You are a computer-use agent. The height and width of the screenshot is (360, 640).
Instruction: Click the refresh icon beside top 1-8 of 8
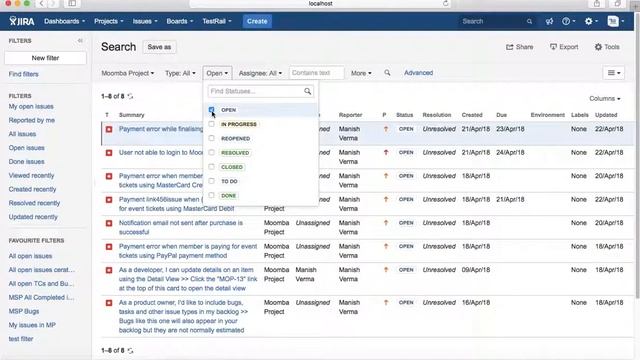(x=131, y=96)
